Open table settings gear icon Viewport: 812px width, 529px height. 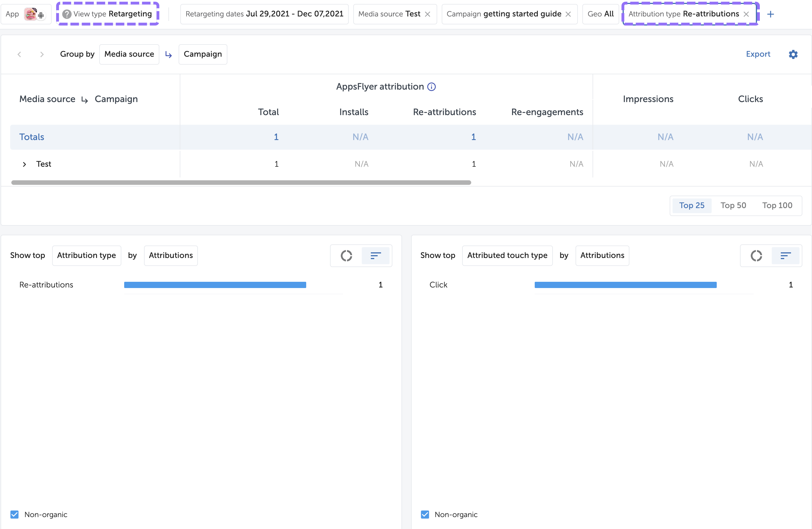pos(793,54)
